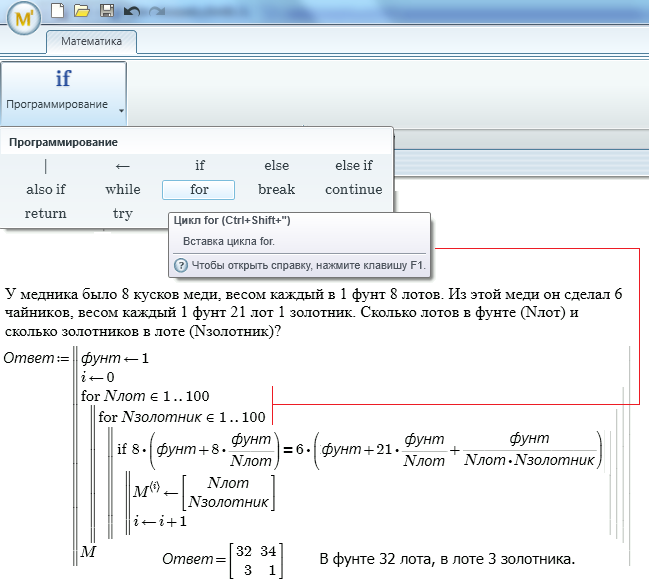Open the Mathcad application menu orb
The image size is (649, 582).
[x=24, y=19]
